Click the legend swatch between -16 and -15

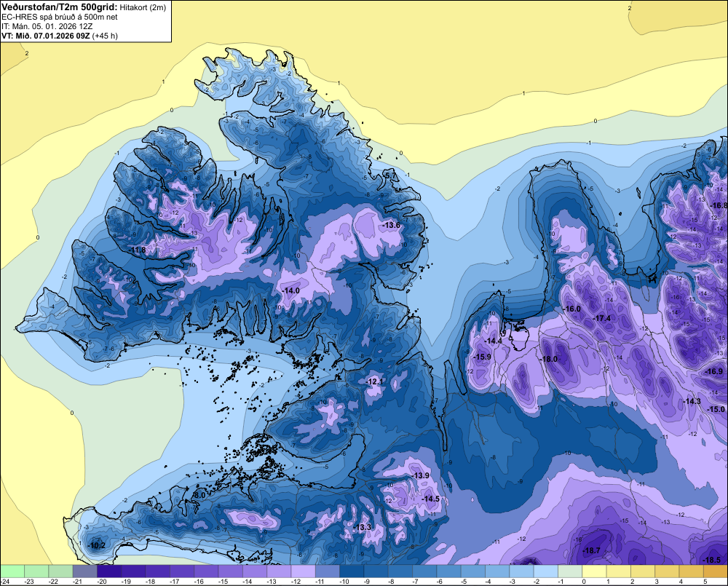pyautogui.click(x=206, y=571)
